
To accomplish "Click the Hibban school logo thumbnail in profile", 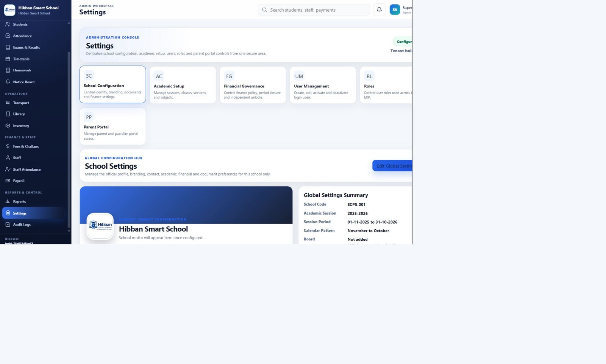I will click(100, 226).
